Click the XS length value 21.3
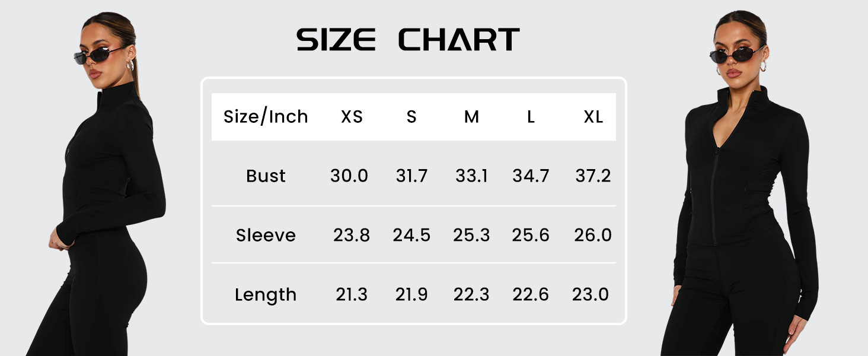 click(x=352, y=295)
